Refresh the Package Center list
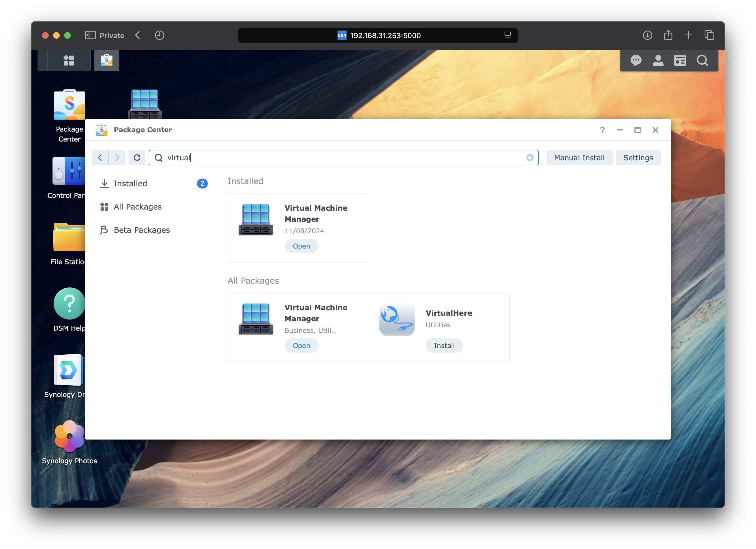Viewport: 756px width, 549px height. 137,157
